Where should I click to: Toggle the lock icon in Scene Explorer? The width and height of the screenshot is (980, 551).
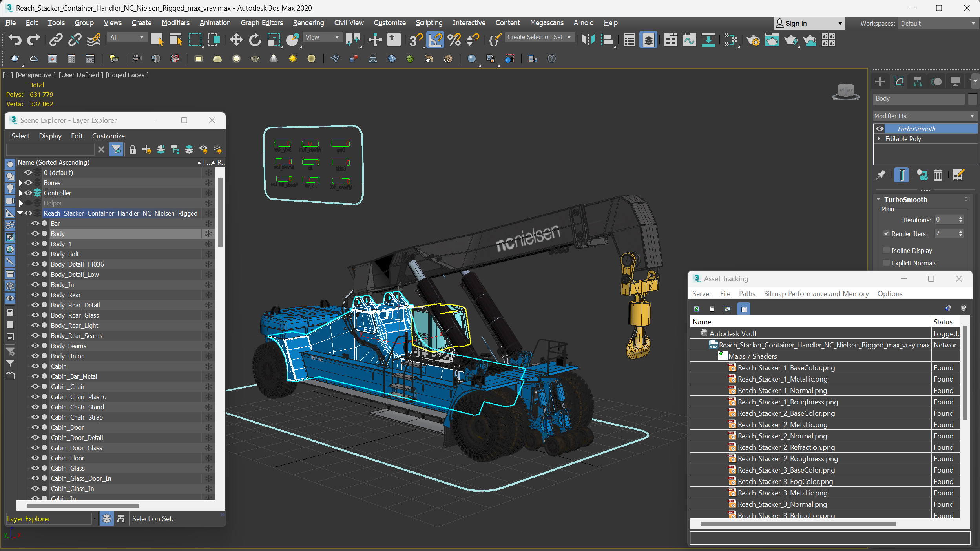pyautogui.click(x=132, y=149)
